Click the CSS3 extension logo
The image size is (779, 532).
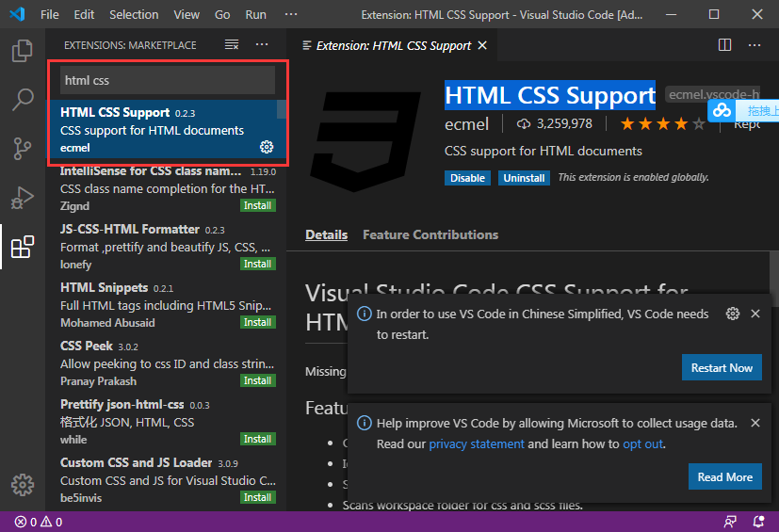(x=365, y=141)
